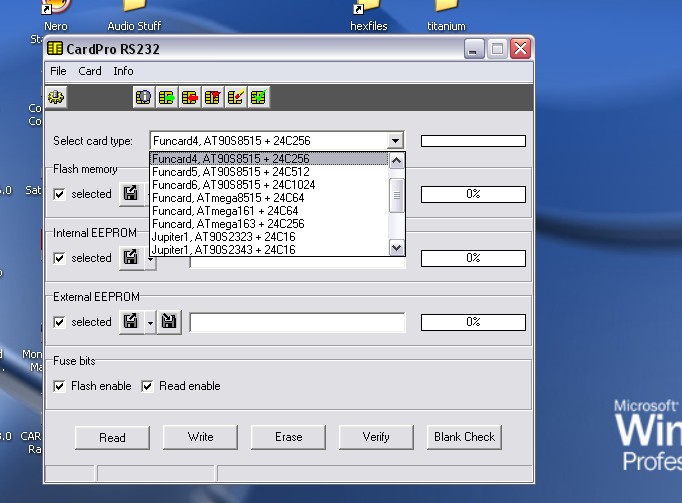Click the External EEPROM load file icon

click(131, 322)
